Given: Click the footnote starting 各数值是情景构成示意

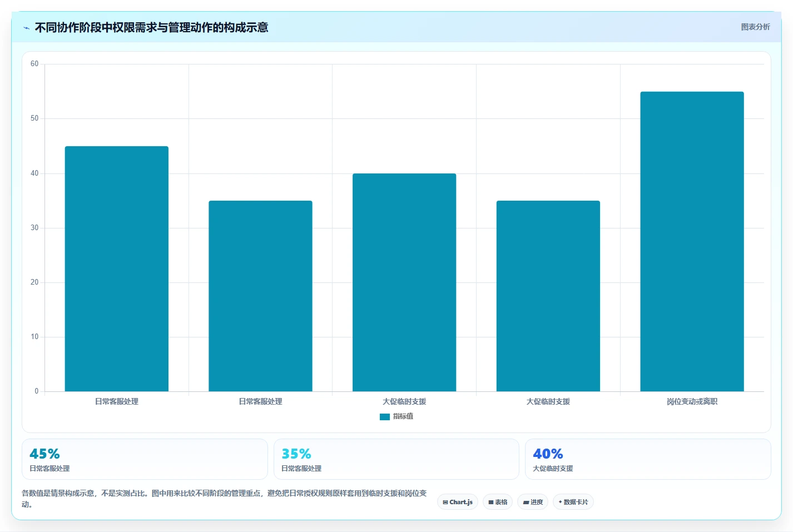Looking at the screenshot, I should tap(224, 499).
